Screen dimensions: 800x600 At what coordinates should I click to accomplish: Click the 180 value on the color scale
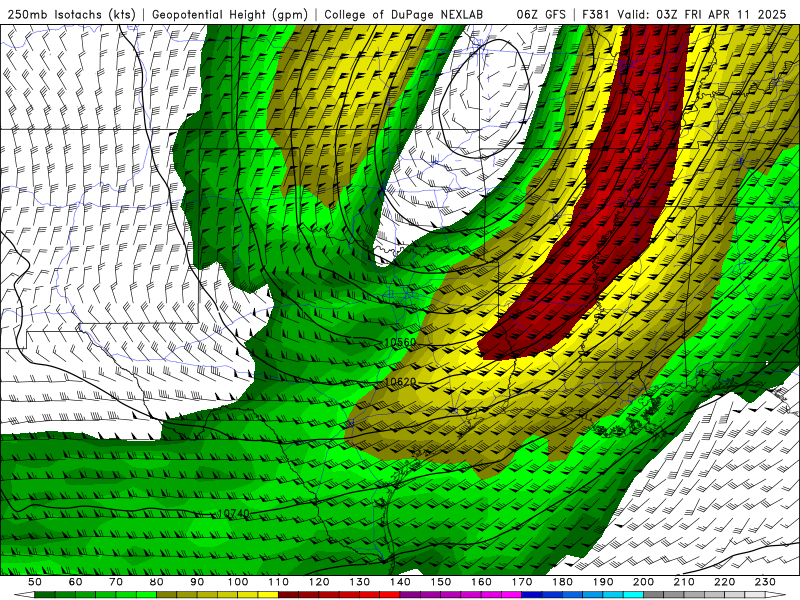[x=562, y=582]
